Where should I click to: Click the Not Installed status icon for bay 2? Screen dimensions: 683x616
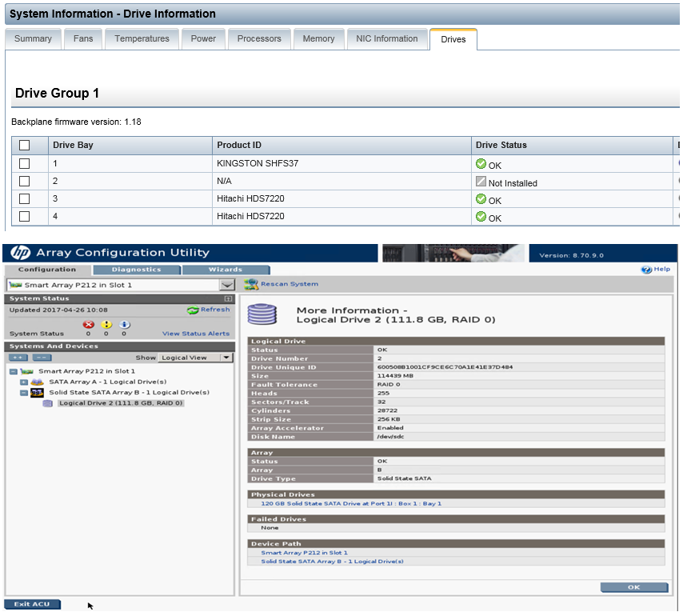click(x=481, y=182)
